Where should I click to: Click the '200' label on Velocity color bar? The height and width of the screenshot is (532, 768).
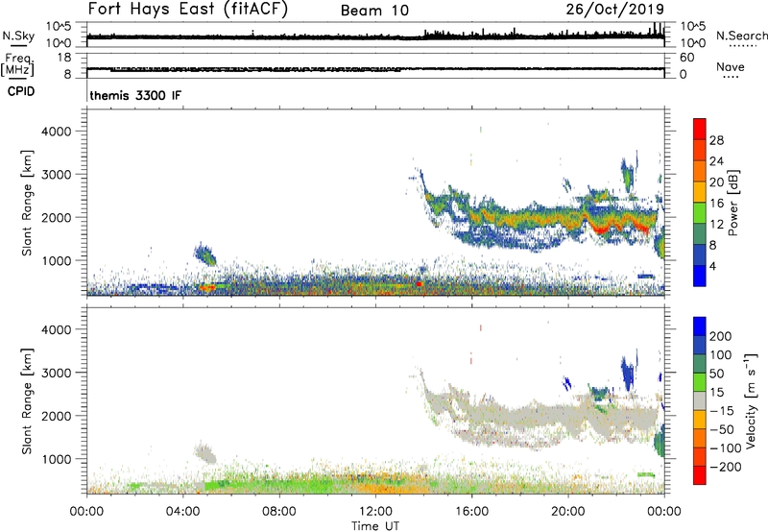pos(721,336)
